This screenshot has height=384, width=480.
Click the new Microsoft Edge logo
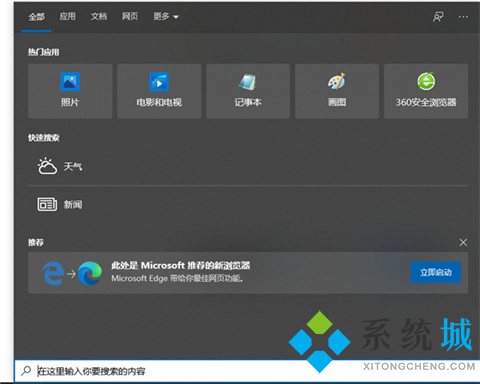pos(90,273)
